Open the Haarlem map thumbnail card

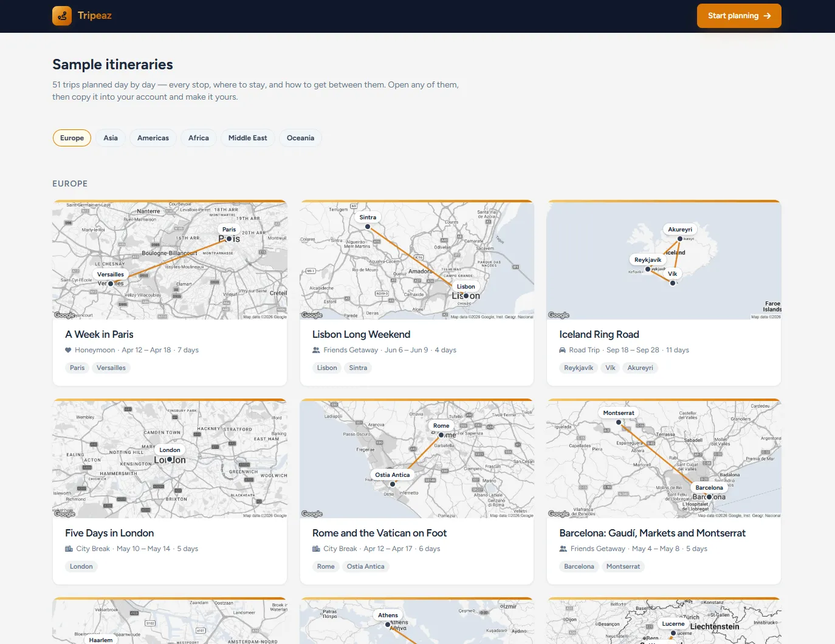point(170,622)
